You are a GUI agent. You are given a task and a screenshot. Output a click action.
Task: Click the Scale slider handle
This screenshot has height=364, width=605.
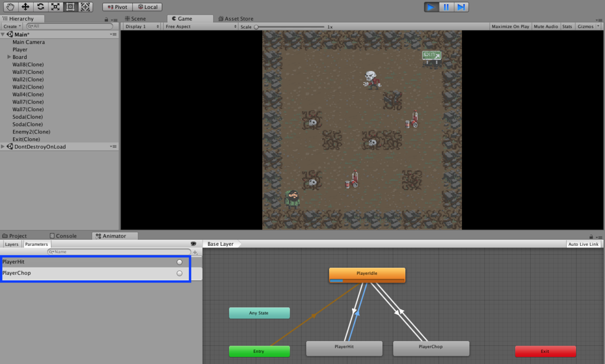pos(256,27)
